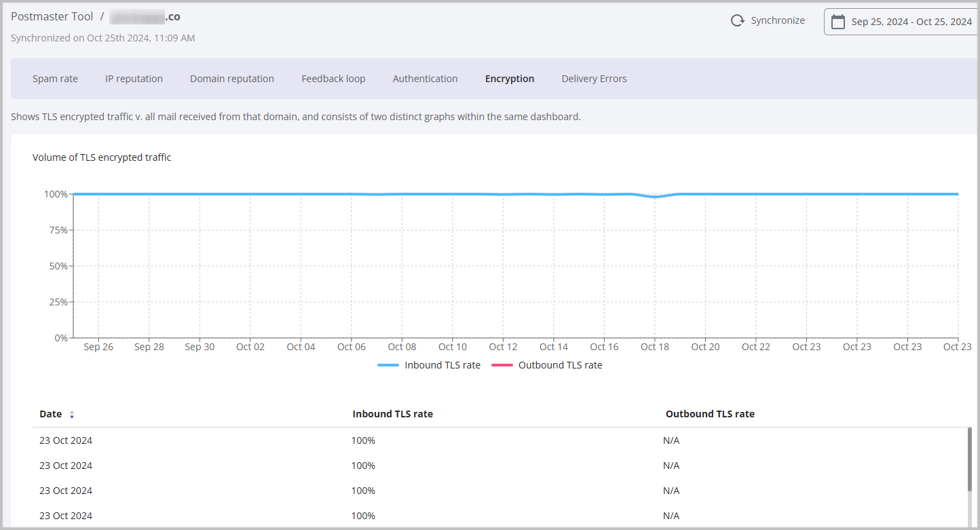Go to the Feedback loop tab
980x530 pixels.
(333, 79)
